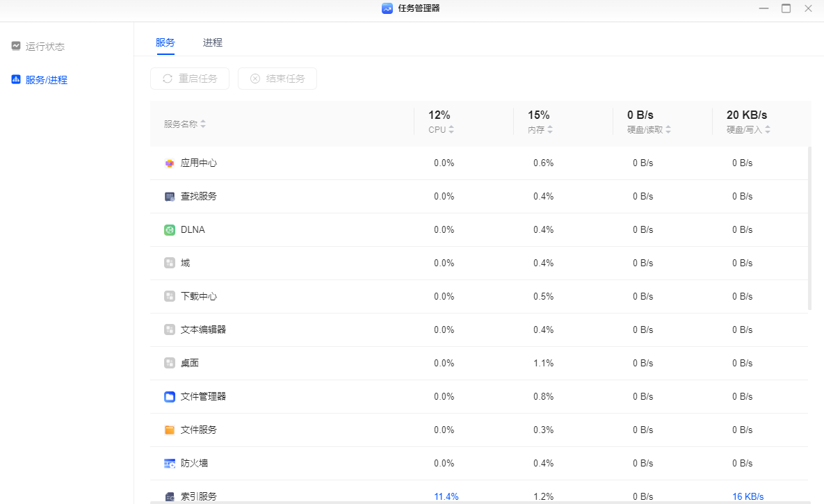Click 0.6% memory value of 应用中心
Viewport: 824px width, 504px height.
[543, 163]
